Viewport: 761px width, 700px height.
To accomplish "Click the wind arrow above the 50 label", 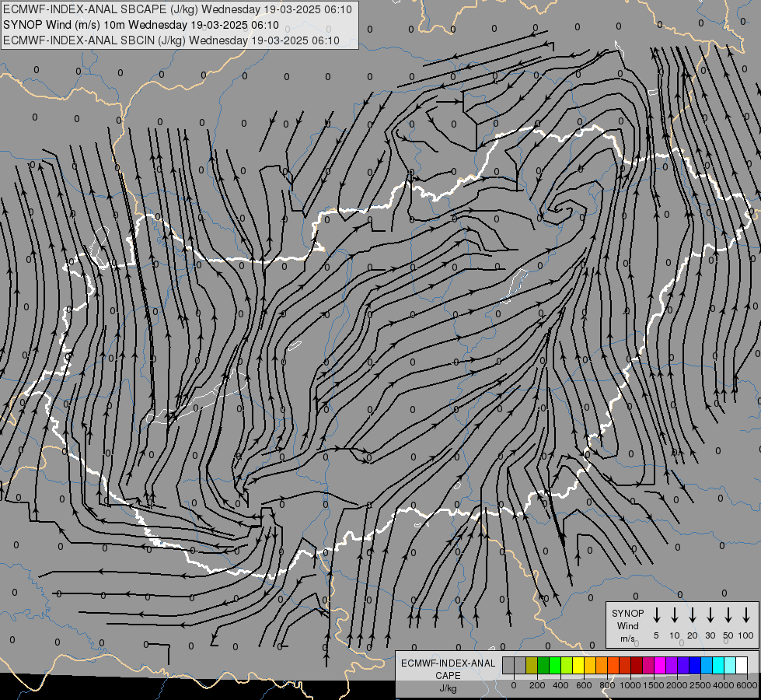I will coord(728,615).
